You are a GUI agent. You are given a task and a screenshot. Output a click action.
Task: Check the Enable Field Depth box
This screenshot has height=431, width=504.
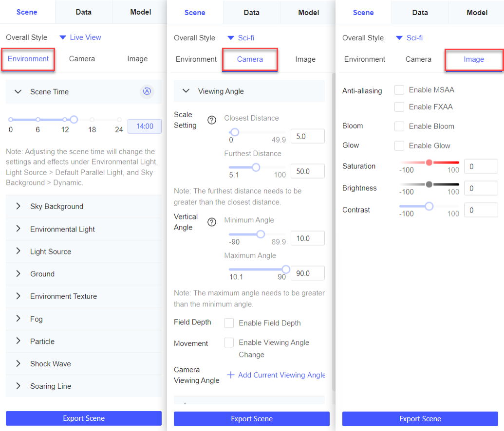coord(229,323)
